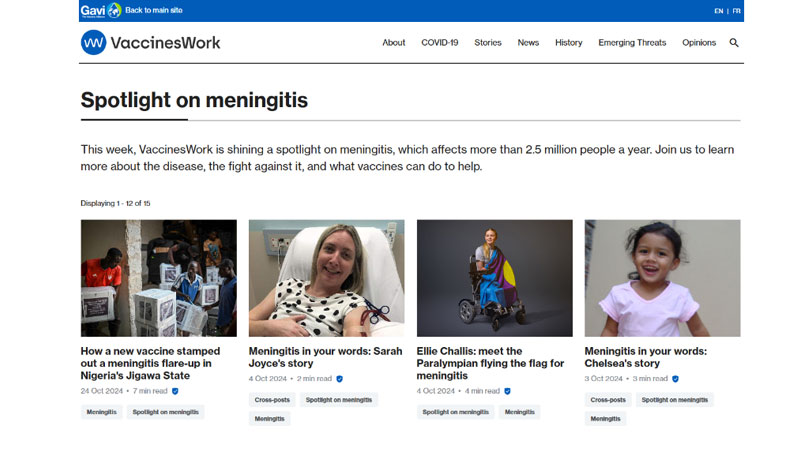Click the VaccinesWork circular logo
Viewport: 800px width, 450px height.
coord(93,42)
